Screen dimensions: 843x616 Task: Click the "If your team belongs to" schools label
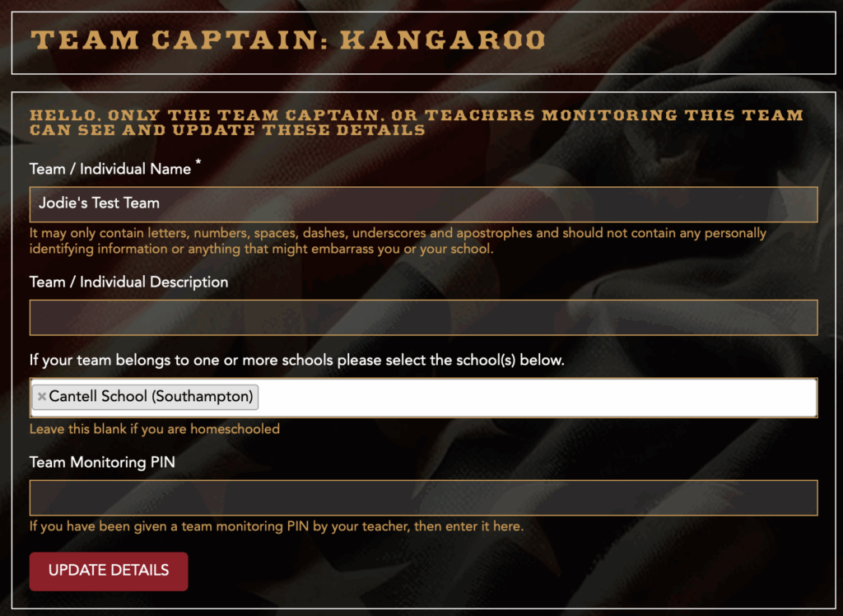(x=296, y=360)
